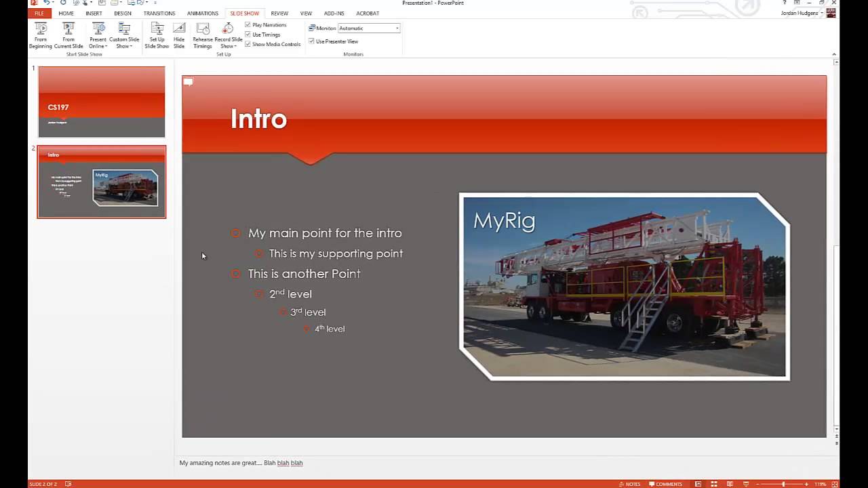The width and height of the screenshot is (868, 488).
Task: Switch to the REVIEW ribbon tab
Action: 279,14
